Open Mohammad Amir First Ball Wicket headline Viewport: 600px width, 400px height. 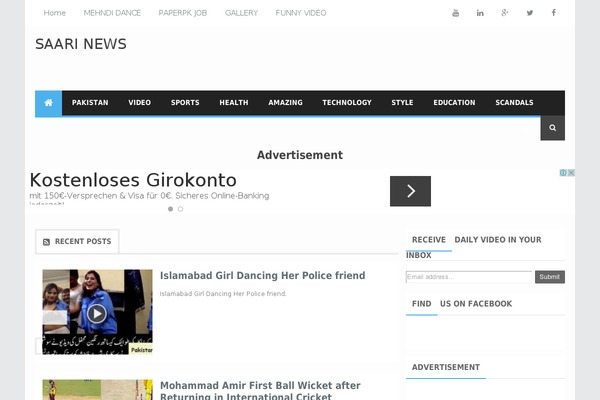tap(260, 390)
